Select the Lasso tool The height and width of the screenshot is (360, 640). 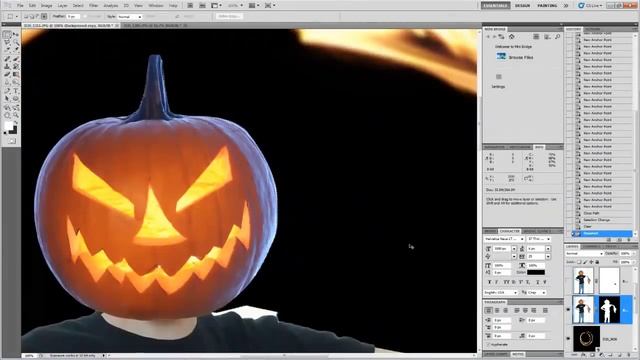tap(7, 42)
